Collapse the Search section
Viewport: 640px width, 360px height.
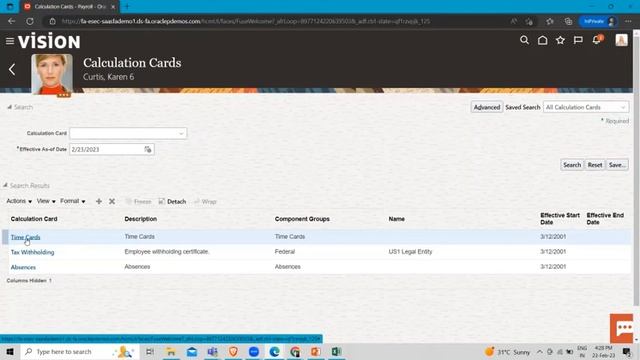[9, 107]
